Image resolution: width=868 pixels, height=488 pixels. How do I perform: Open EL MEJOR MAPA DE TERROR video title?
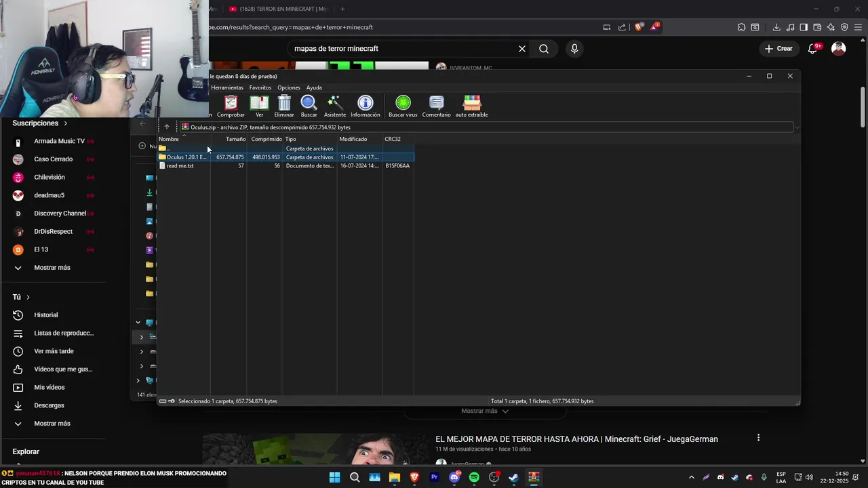pyautogui.click(x=576, y=439)
